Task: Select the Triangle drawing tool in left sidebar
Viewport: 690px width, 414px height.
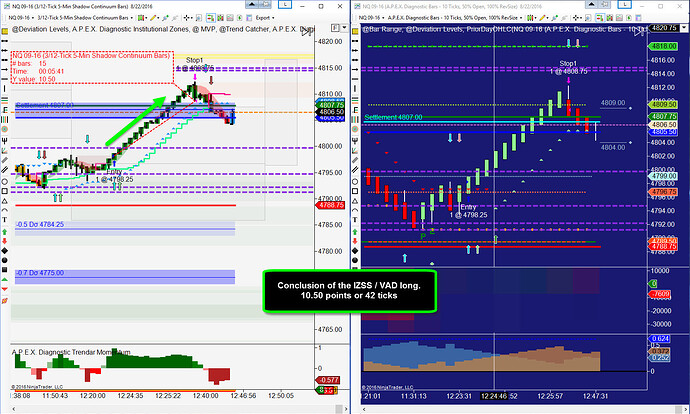Action: click(5, 201)
